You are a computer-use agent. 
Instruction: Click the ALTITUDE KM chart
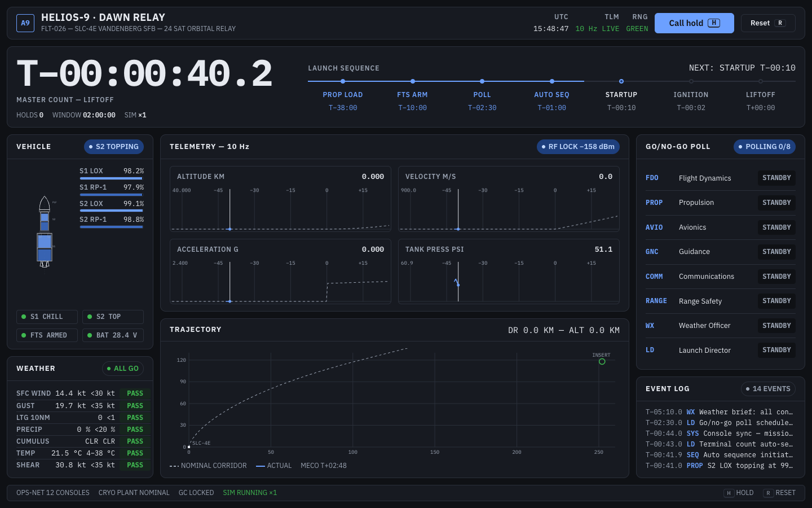pos(280,199)
